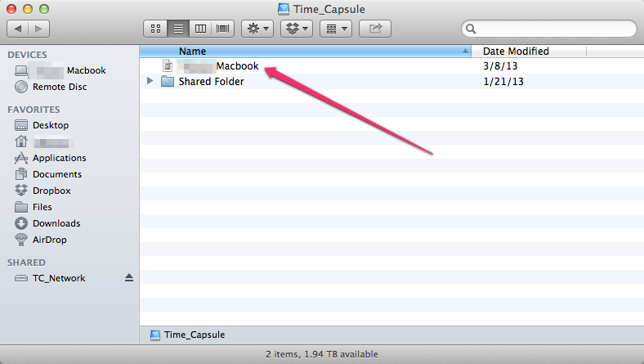Click the status bar items available text
This screenshot has height=364, width=644.
point(321,354)
